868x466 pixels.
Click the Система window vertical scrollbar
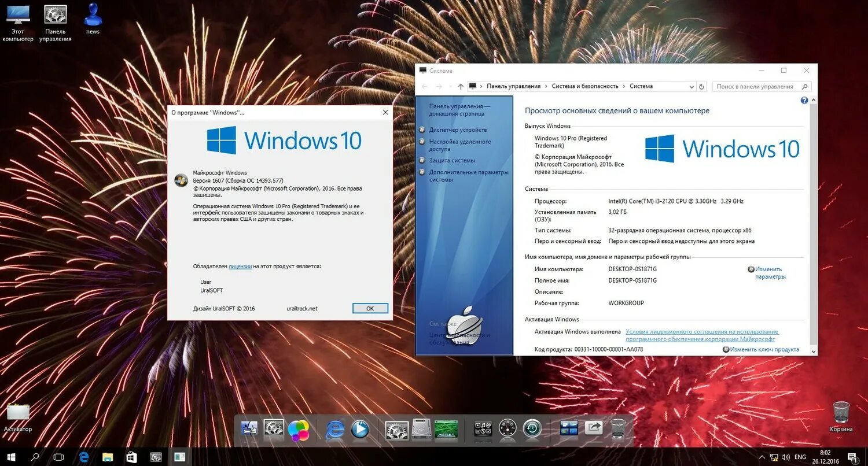814,223
